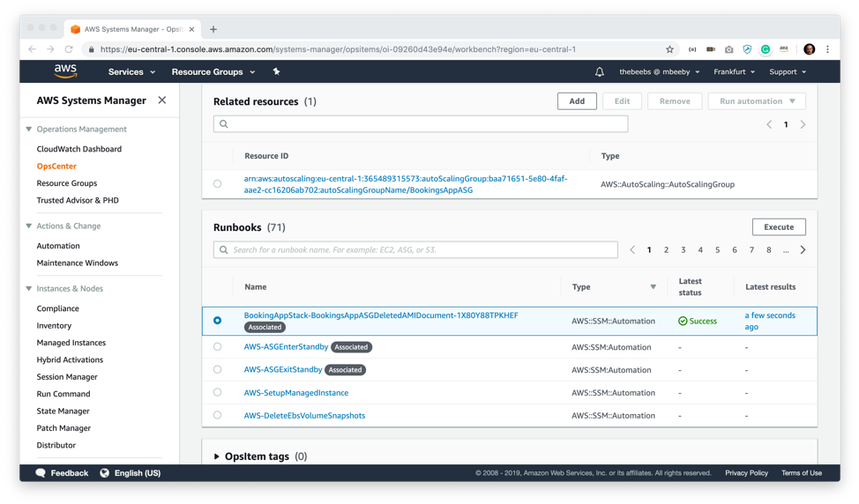Select BookingAppStack runbook radio button
This screenshot has width=859, height=504.
pyautogui.click(x=218, y=321)
